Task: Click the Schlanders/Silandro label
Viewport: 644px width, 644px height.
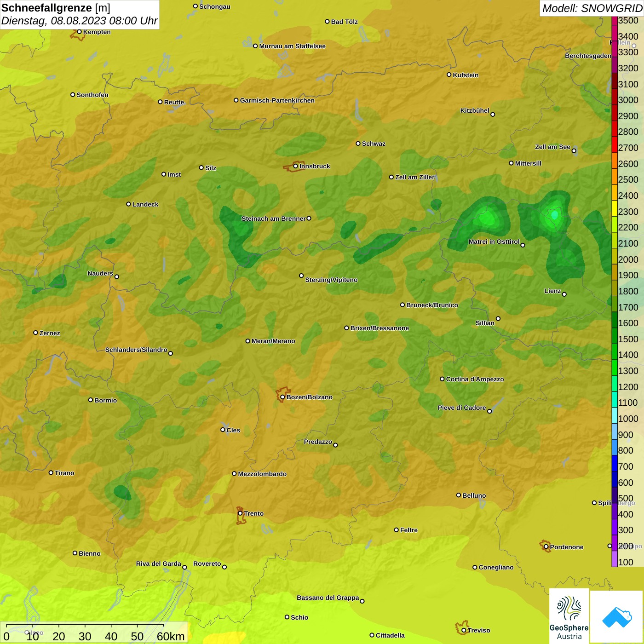Action: click(x=136, y=350)
